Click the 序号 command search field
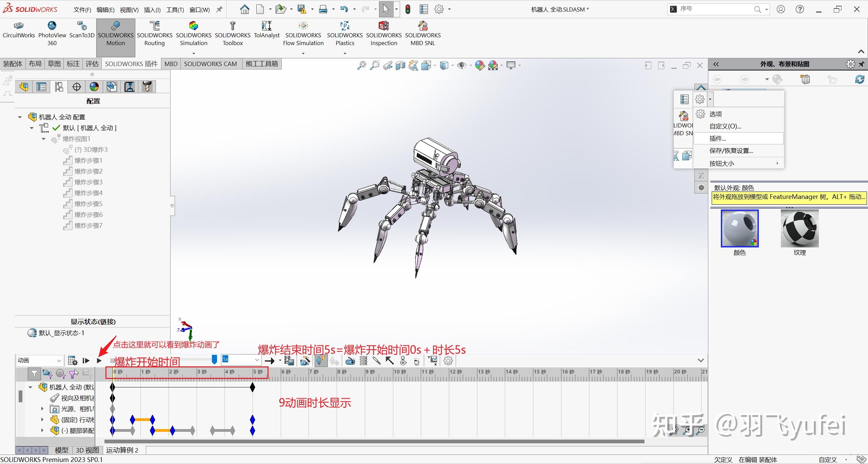Screen dimensions: 868x464 pyautogui.click(x=718, y=9)
